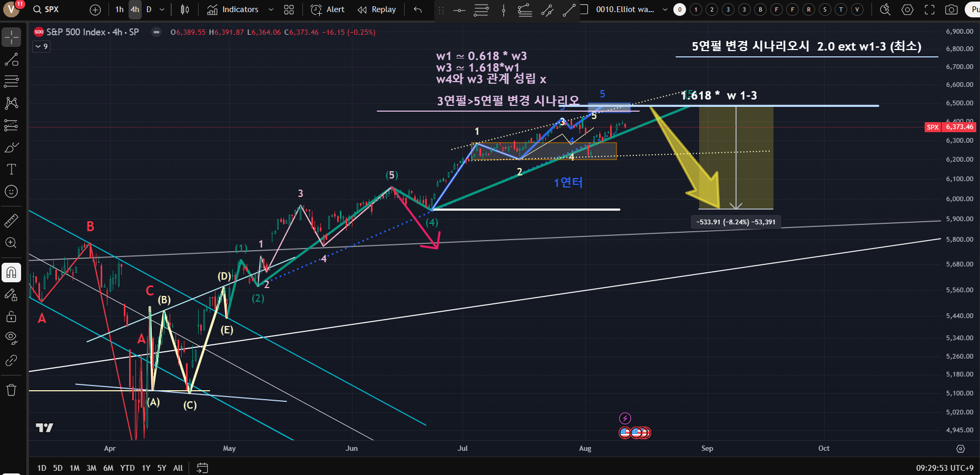Viewport: 980px width, 475px height.
Task: Enter fullscreen mode
Action: click(929, 9)
